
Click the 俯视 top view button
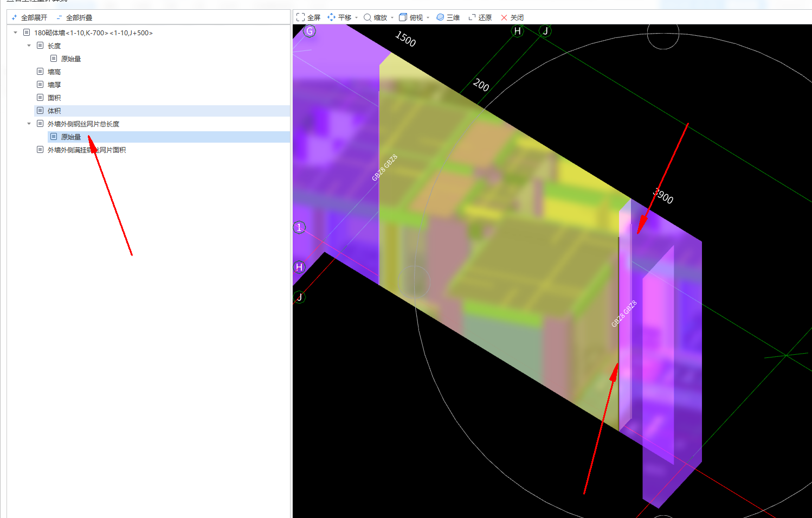coord(411,18)
